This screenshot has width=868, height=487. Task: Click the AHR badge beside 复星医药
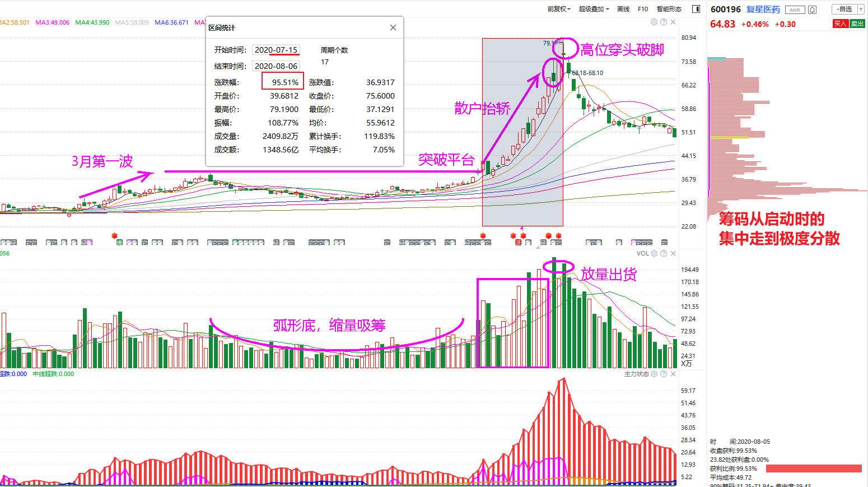click(x=795, y=10)
